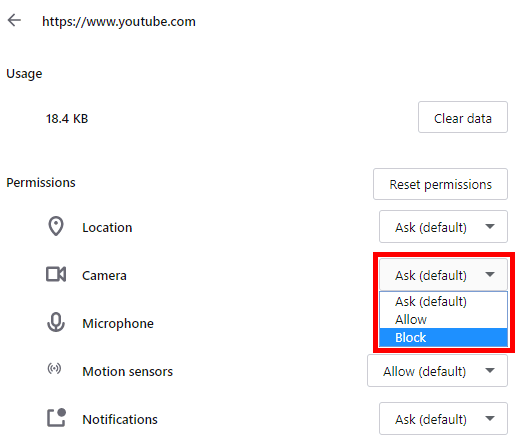Image resolution: width=520 pixels, height=442 pixels.
Task: Click the Microphone permission label
Action: tap(118, 323)
